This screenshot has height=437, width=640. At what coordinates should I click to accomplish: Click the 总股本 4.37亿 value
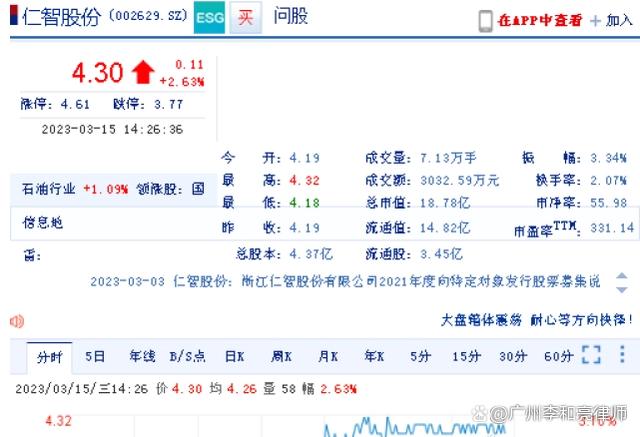[311, 254]
